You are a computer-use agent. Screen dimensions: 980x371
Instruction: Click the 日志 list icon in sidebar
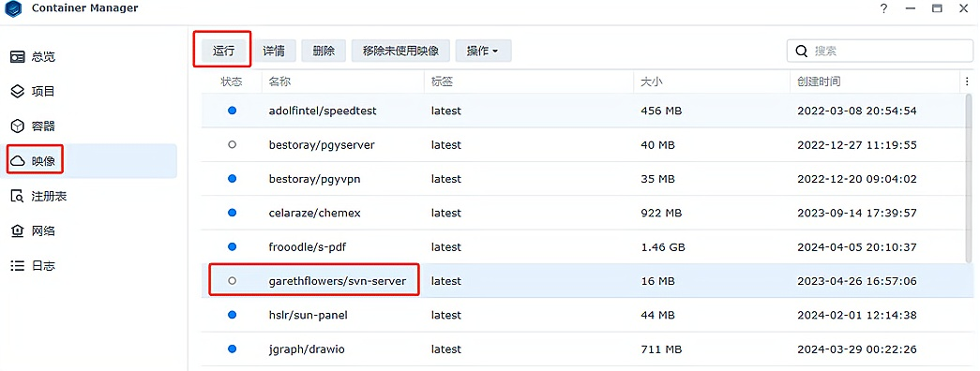click(x=18, y=265)
